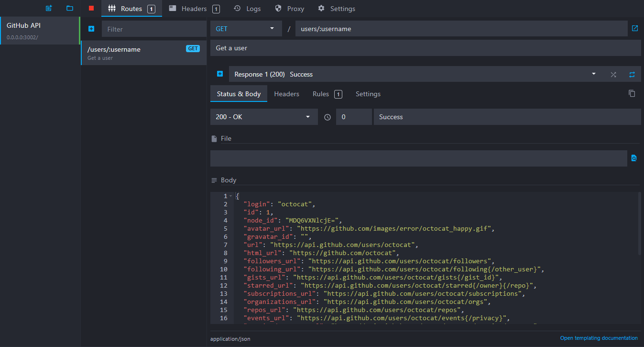Collapse the JSON body at line 1

[x=231, y=196]
